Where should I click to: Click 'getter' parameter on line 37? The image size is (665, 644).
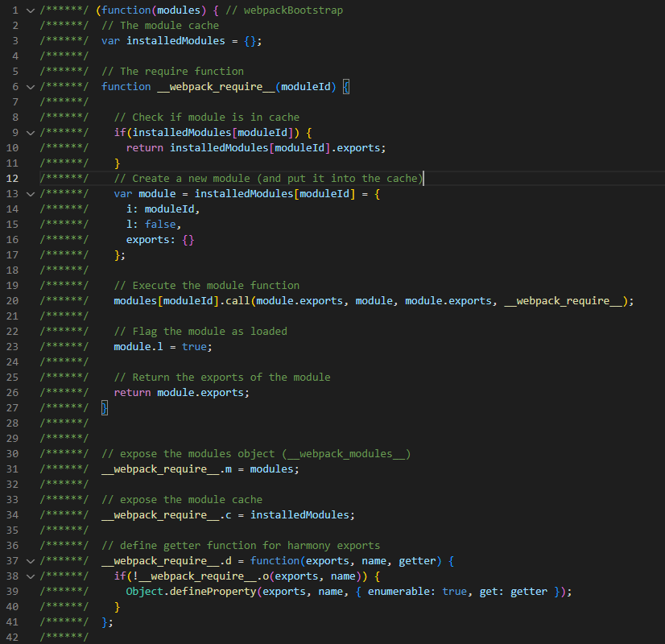[417, 561]
